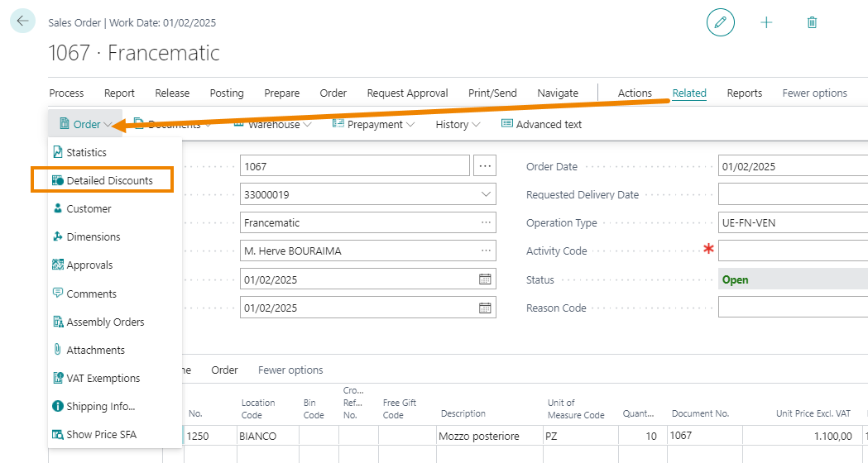
Task: Open Shipping Info entry with info icon
Action: (x=94, y=406)
